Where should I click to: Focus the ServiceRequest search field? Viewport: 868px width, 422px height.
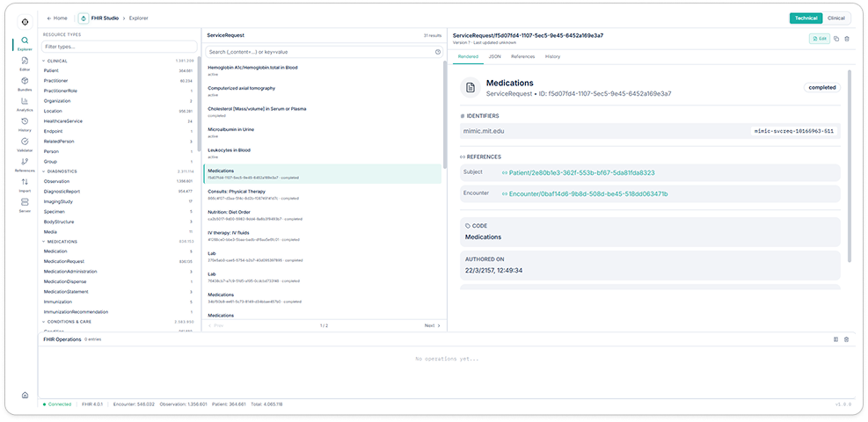click(x=325, y=52)
